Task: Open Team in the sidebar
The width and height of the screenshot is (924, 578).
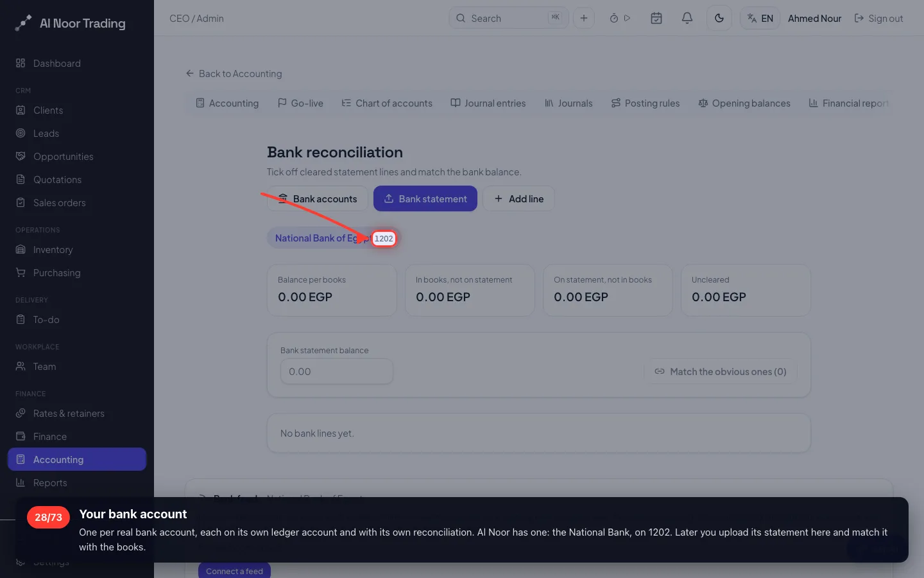Action: 77,366
